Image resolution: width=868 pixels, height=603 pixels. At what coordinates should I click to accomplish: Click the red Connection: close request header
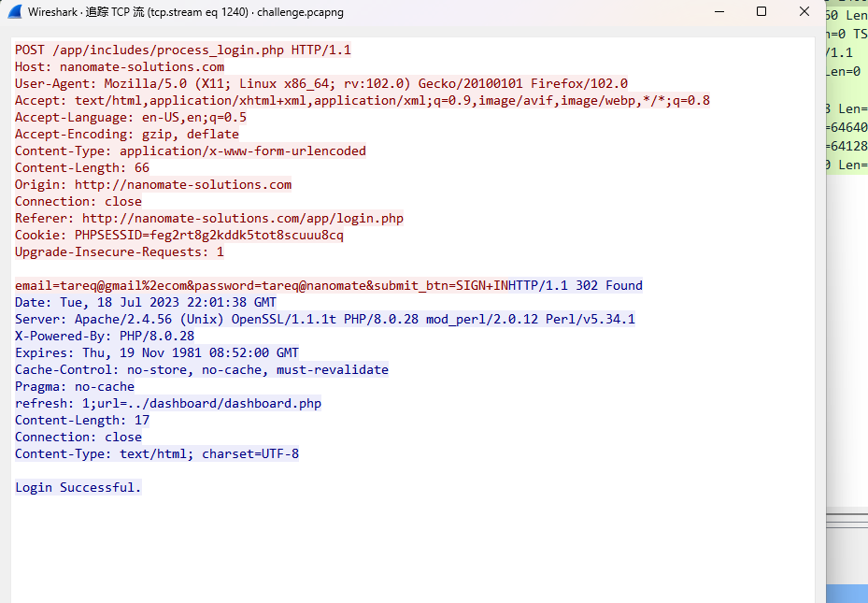tap(78, 202)
